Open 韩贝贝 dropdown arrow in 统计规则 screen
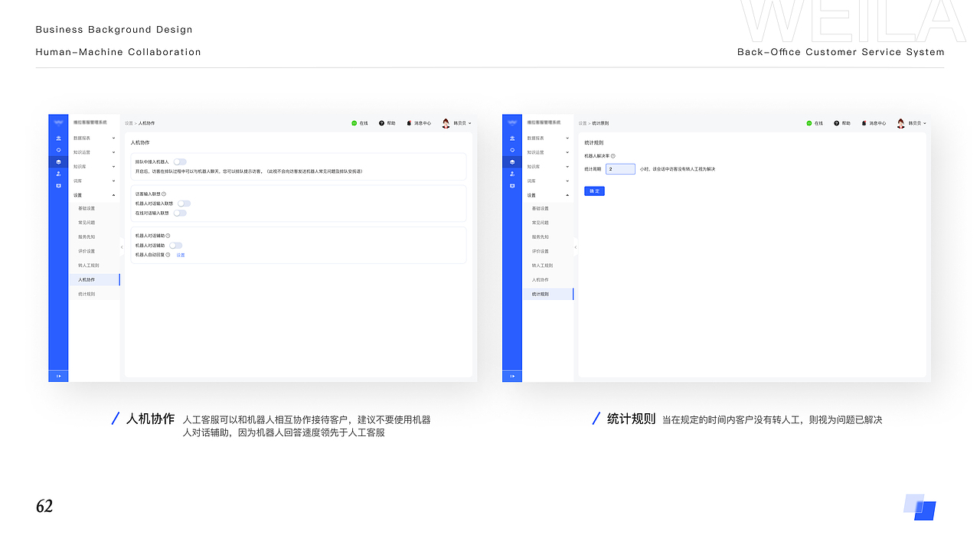Screen dimensions: 980x551 (x=924, y=123)
